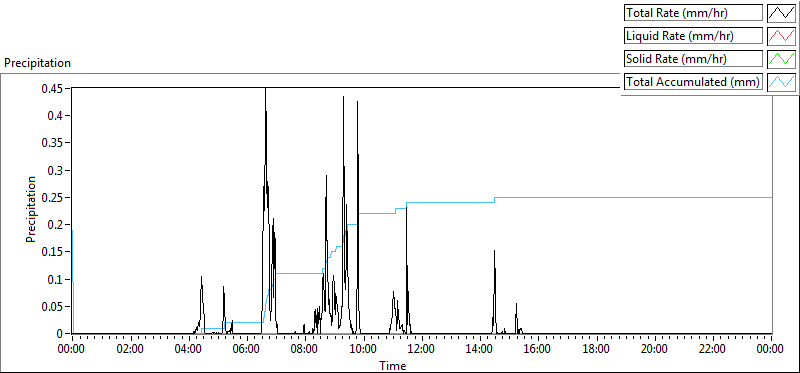Click the 16:00 time axis tick label
The image size is (800, 373).
pos(538,349)
